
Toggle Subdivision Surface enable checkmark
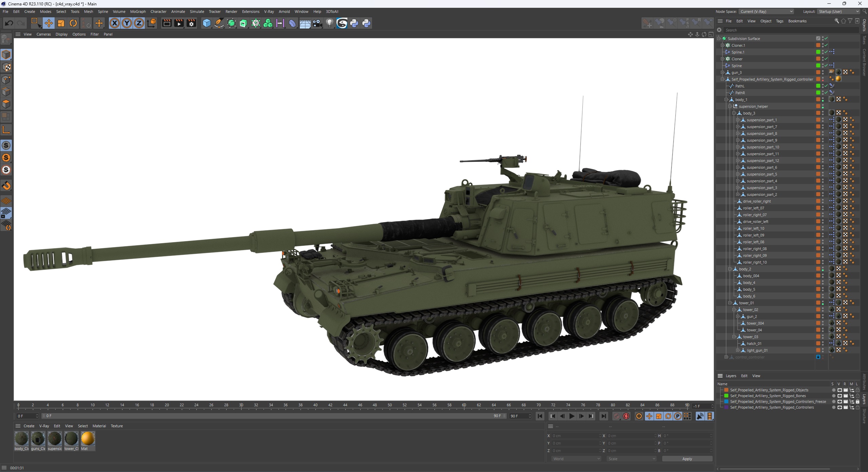coord(826,39)
